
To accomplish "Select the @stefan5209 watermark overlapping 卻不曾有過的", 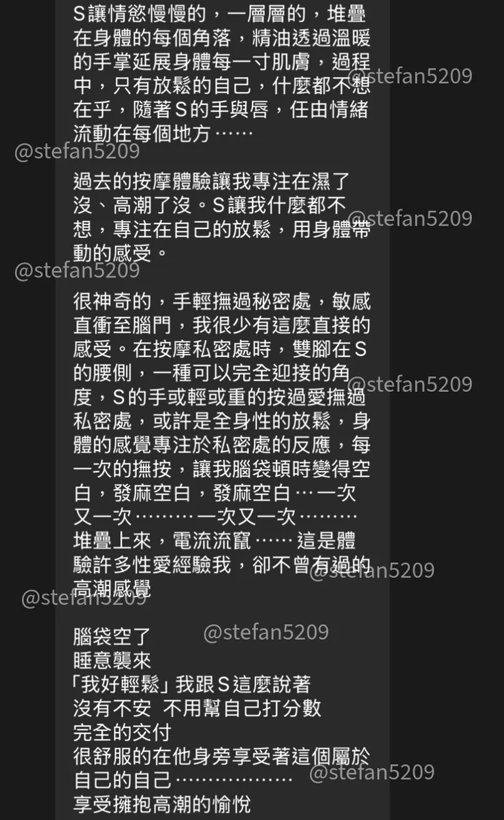I will (372, 569).
